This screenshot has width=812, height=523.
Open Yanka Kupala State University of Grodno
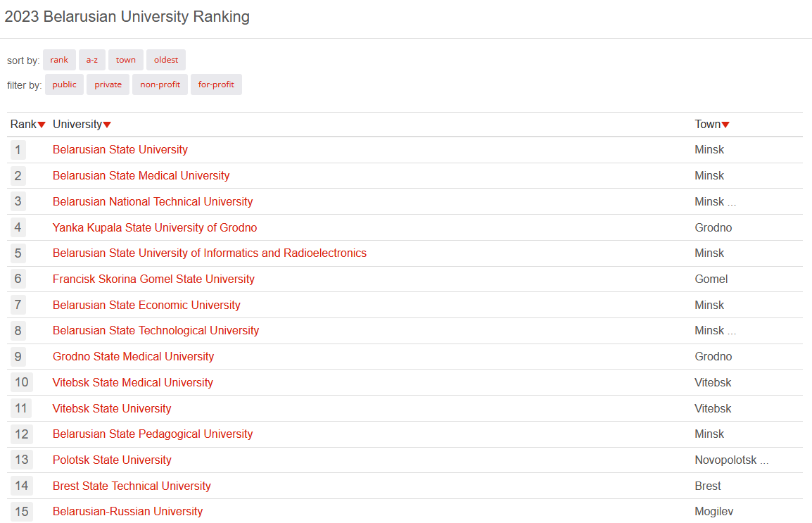(x=155, y=227)
